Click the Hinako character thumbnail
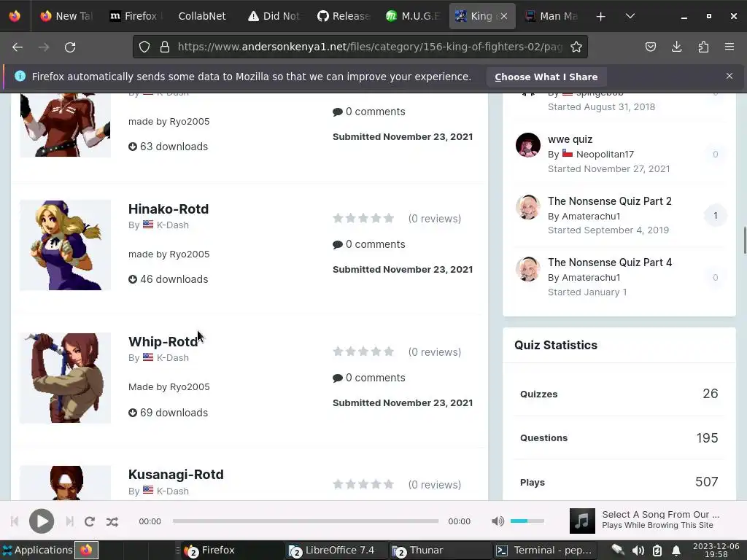Viewport: 747px width, 560px height. [x=65, y=245]
